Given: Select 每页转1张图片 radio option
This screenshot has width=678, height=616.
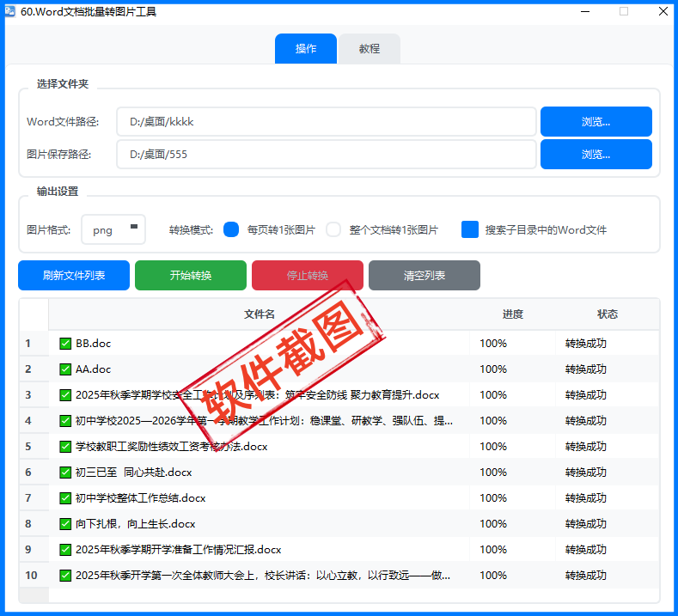Looking at the screenshot, I should [x=231, y=230].
